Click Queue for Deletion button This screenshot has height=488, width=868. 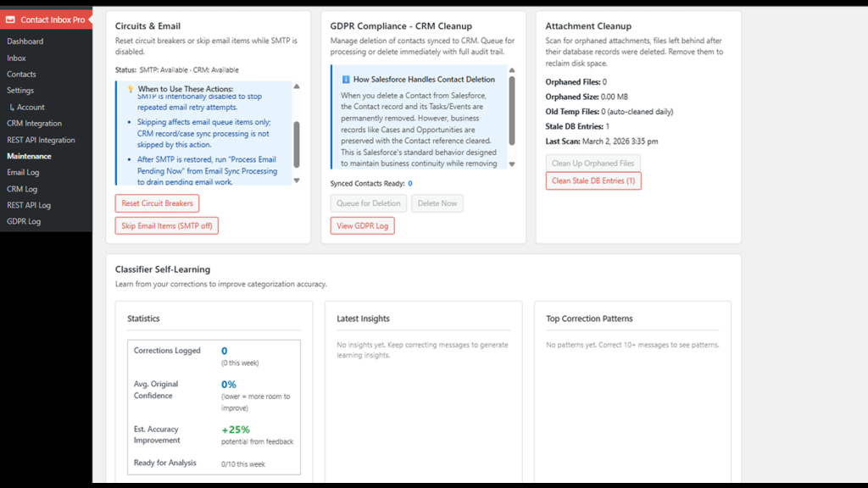coord(368,203)
